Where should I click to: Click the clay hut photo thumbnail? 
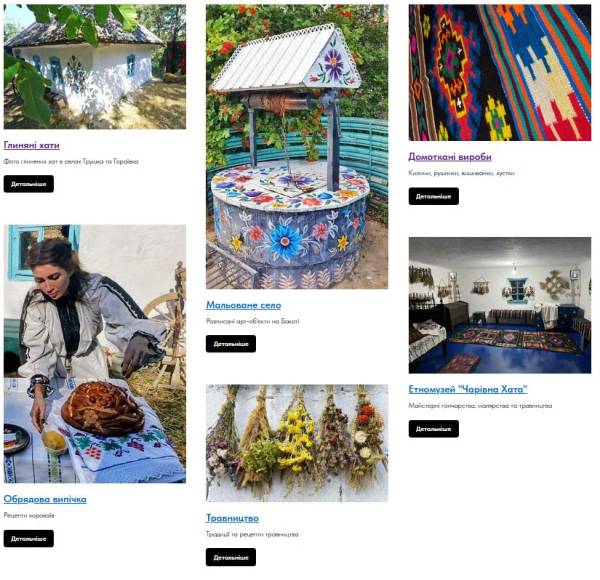95,67
